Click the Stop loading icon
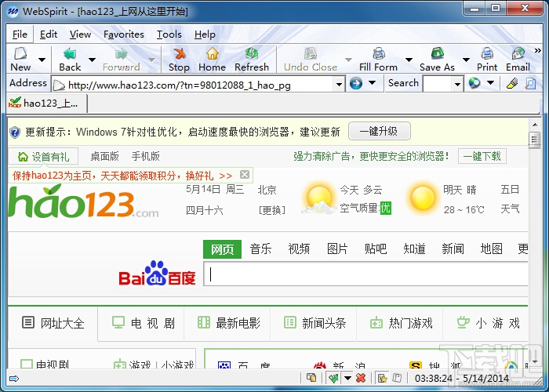 point(180,53)
